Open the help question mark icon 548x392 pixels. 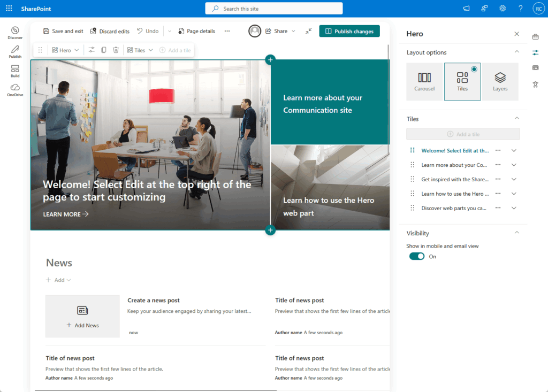pos(520,9)
